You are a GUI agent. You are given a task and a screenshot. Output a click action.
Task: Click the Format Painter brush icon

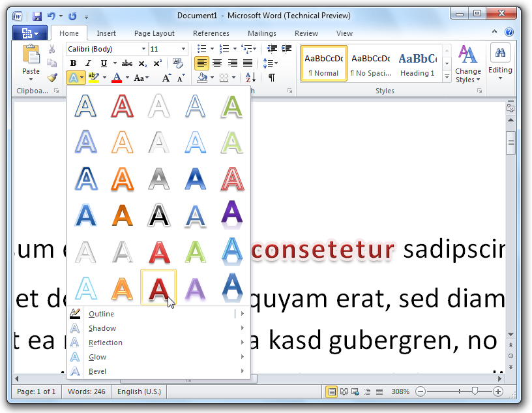[52, 78]
